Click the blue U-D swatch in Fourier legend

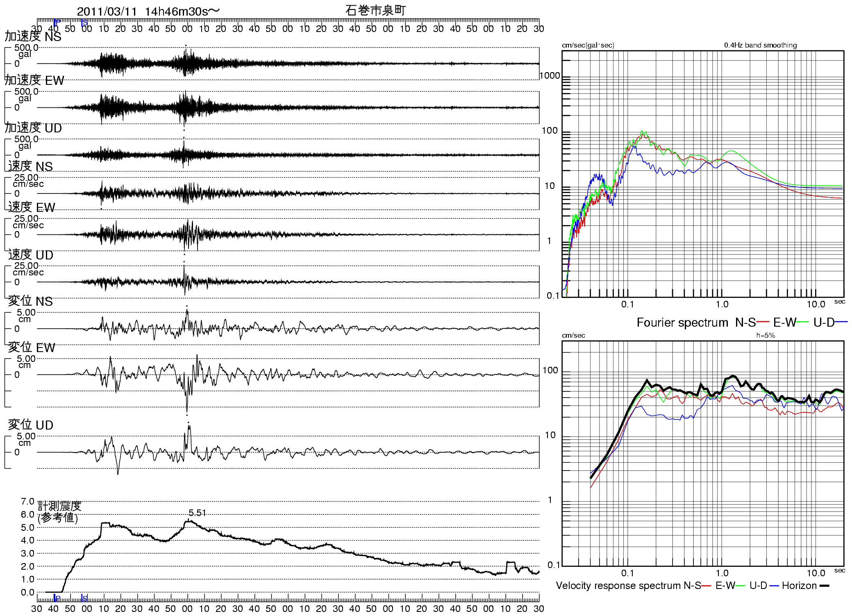[841, 322]
